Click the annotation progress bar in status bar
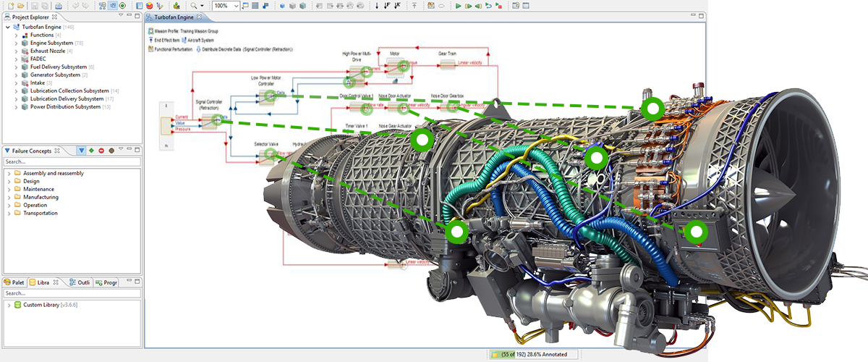The height and width of the screenshot is (362, 868). tap(535, 355)
